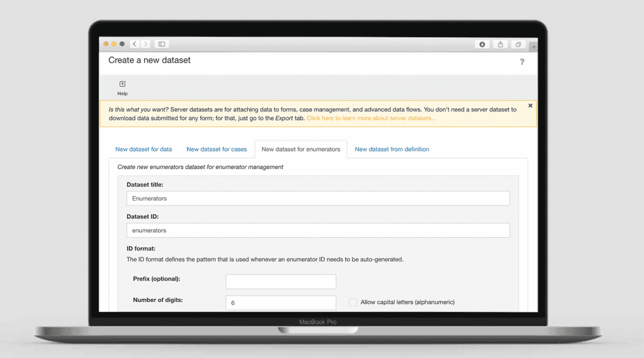Click the browser back arrow

coord(135,44)
